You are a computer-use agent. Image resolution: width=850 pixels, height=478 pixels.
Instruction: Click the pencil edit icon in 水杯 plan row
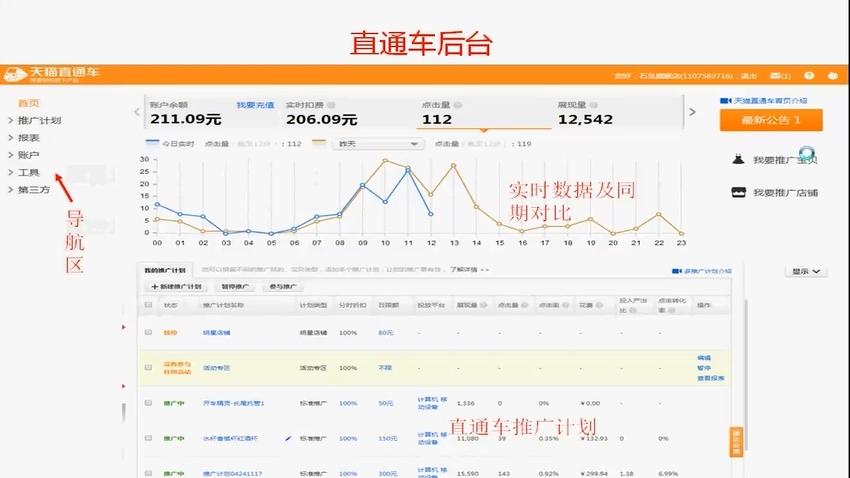[x=288, y=438]
